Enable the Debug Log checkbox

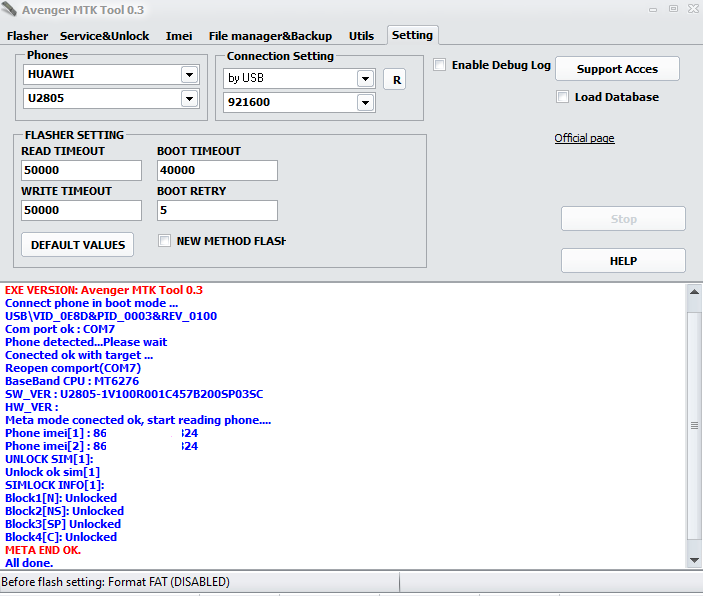pos(440,65)
